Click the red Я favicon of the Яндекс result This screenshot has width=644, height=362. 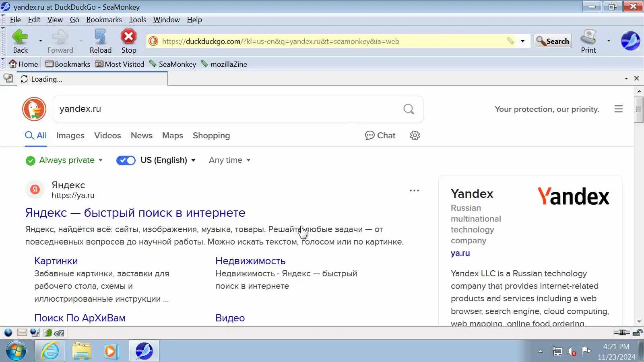coord(35,189)
